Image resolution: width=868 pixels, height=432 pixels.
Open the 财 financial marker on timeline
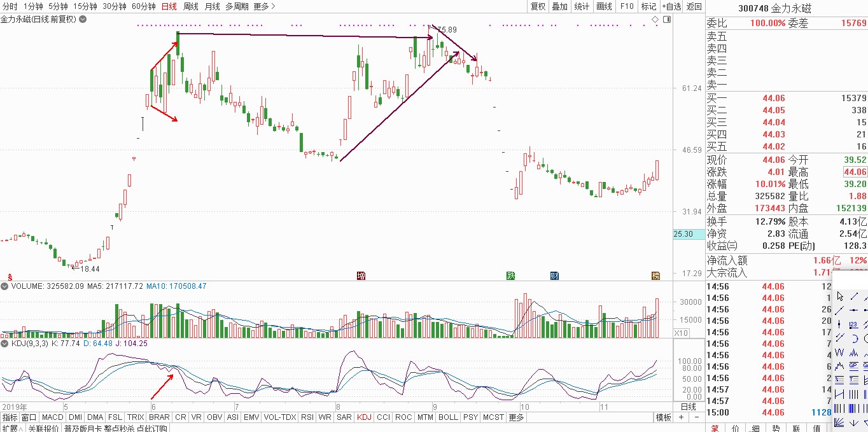coord(554,275)
